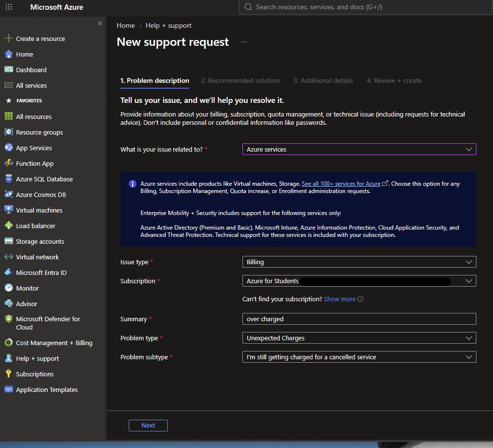Screen dimensions: 493x448
Task: Click the info icon beside Show more
Action: coord(360,299)
